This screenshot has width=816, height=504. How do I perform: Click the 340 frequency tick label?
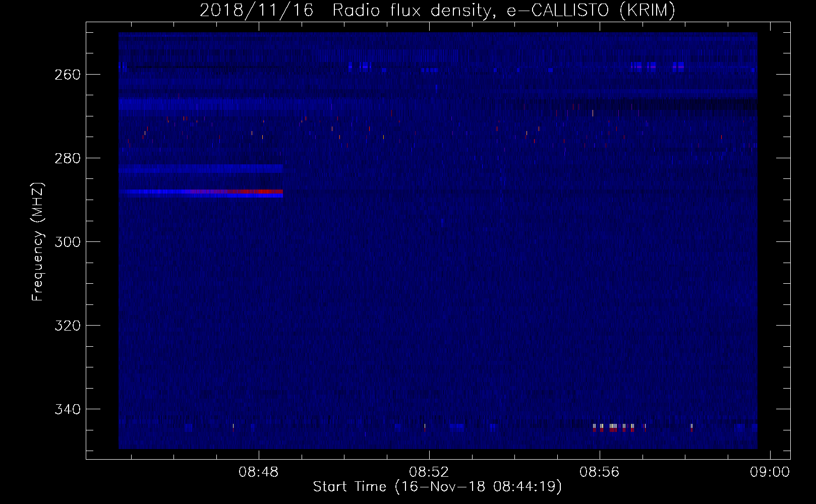click(68, 409)
